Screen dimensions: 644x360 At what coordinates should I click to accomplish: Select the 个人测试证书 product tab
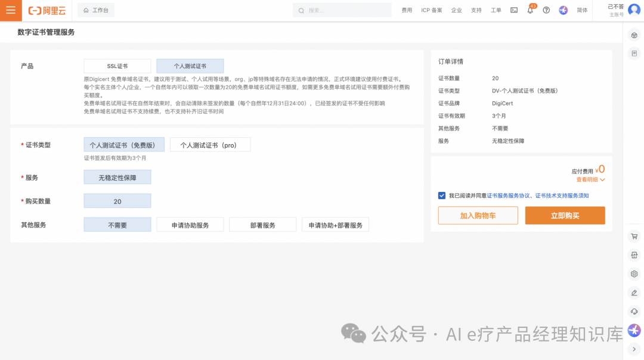pyautogui.click(x=190, y=66)
